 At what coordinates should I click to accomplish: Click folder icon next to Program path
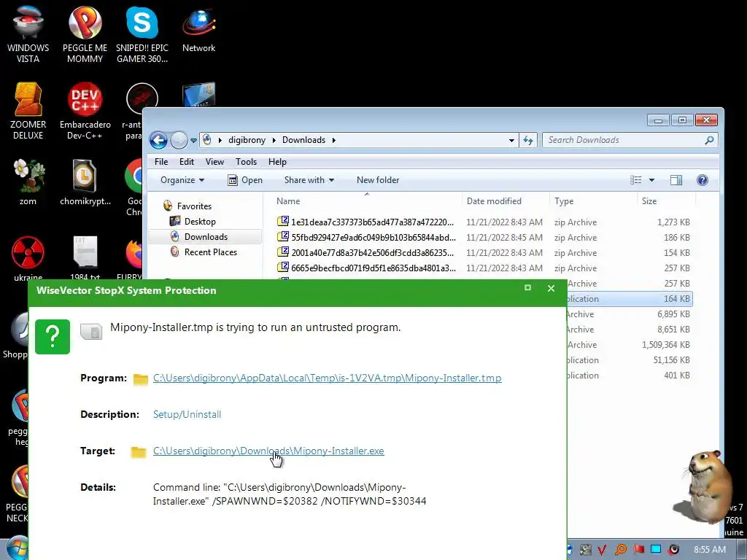[x=141, y=379]
